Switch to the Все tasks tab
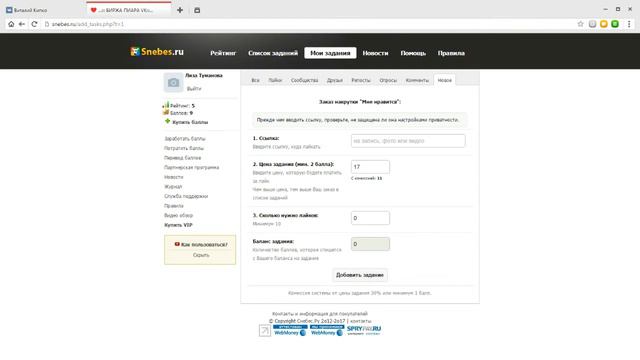 point(256,80)
